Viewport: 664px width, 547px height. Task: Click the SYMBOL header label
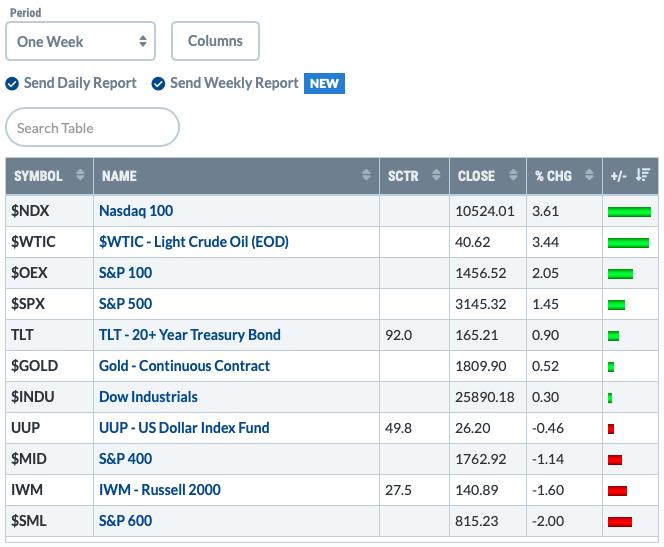38,176
